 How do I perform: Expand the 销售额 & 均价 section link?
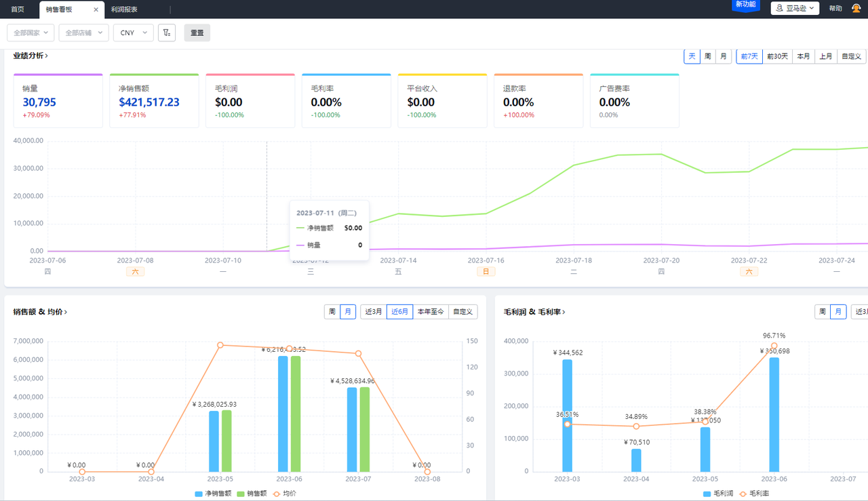click(x=40, y=312)
